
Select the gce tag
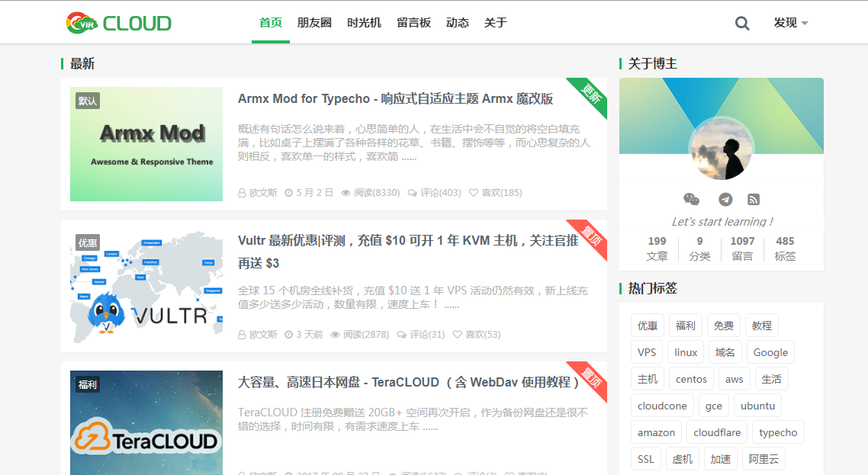[714, 406]
